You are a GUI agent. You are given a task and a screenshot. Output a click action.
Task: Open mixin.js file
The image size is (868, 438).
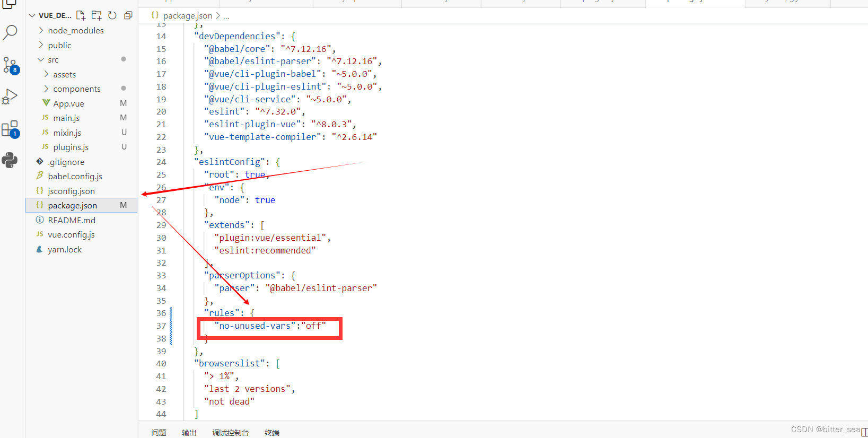67,133
